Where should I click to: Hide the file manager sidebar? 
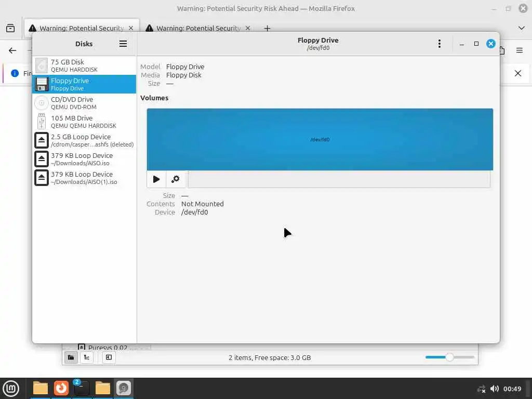coord(109,357)
